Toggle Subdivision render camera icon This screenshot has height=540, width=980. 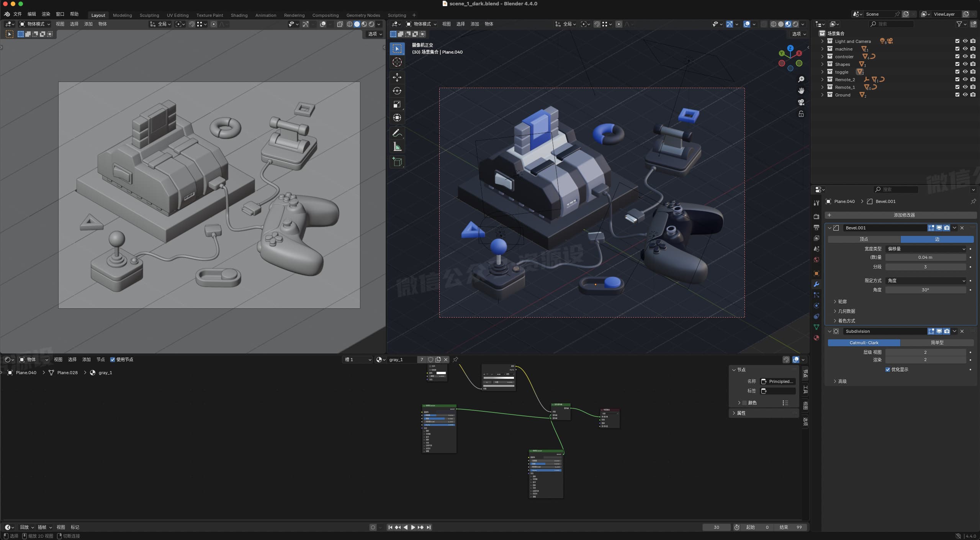[947, 331]
